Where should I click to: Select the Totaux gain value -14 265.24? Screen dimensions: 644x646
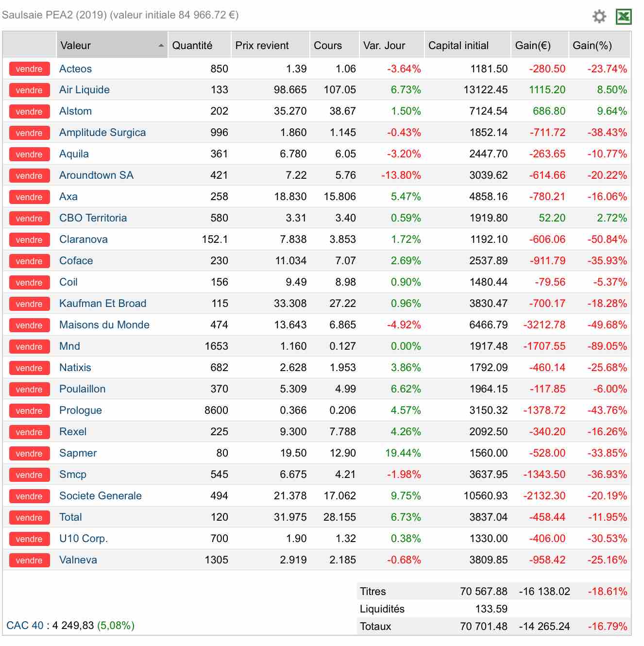pyautogui.click(x=544, y=627)
